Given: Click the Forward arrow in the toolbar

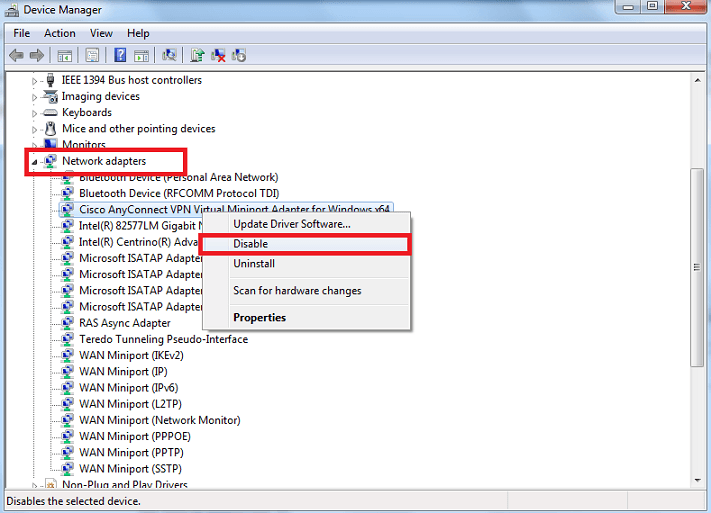Looking at the screenshot, I should pos(37,55).
